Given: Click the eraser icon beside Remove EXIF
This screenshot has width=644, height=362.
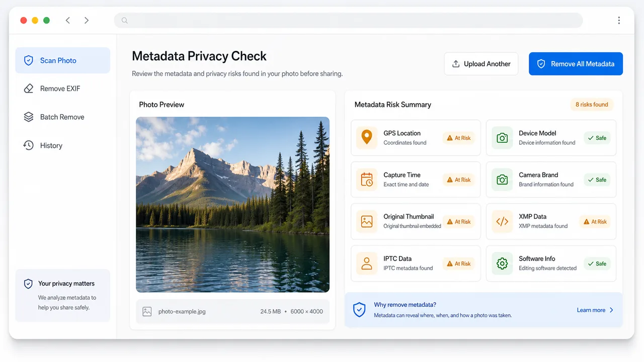Looking at the screenshot, I should pos(29,88).
